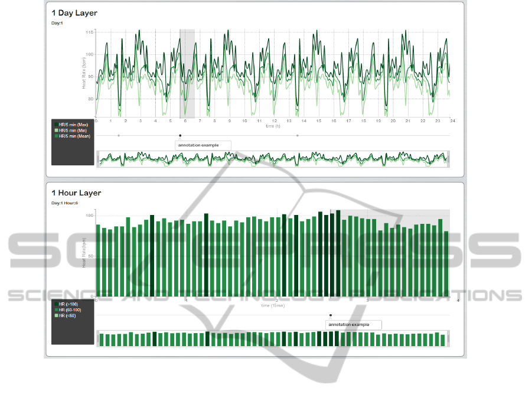Click the black annotation dot in day layer

(180, 135)
